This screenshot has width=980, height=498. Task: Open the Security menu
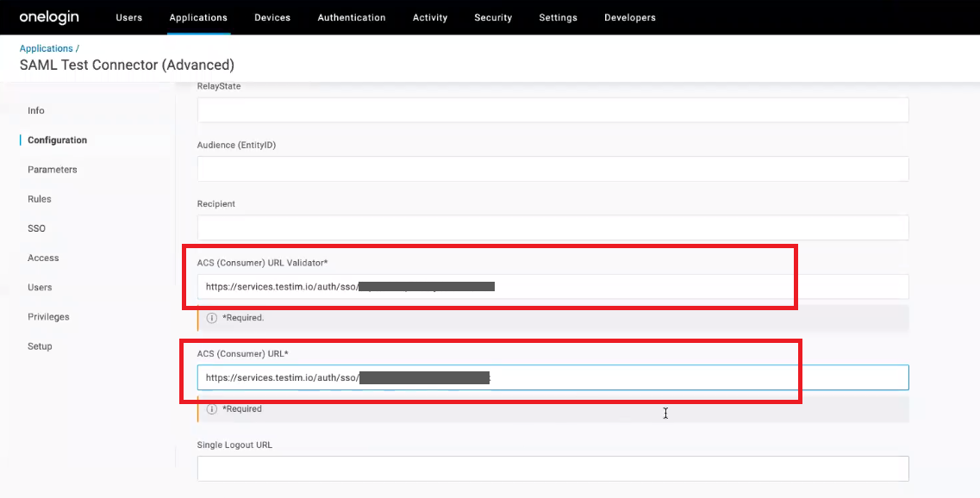(493, 17)
